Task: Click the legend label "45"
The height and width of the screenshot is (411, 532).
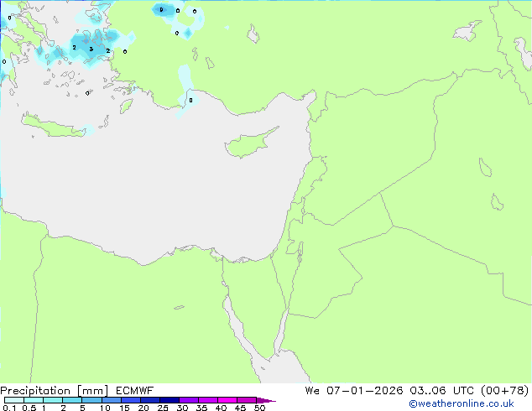Action: (240, 408)
